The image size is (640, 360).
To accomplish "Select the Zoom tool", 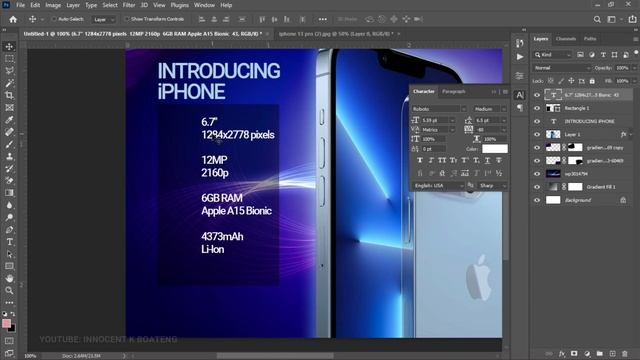I will click(x=9, y=291).
